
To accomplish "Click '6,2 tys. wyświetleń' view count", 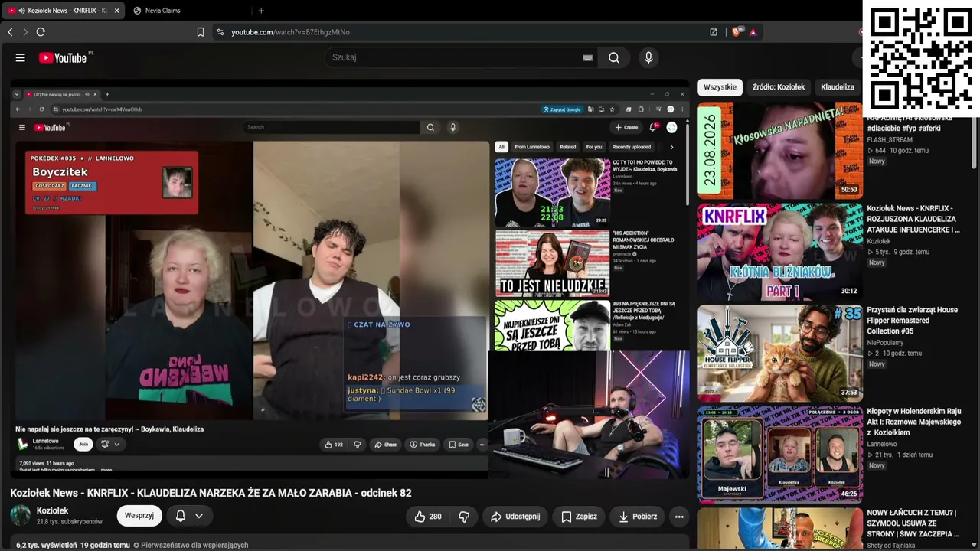I will click(46, 546).
